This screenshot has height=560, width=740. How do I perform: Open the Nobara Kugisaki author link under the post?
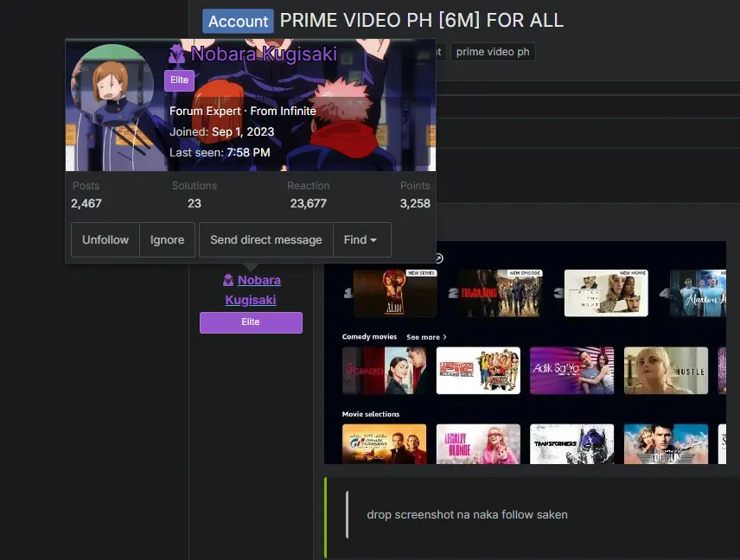click(x=253, y=290)
